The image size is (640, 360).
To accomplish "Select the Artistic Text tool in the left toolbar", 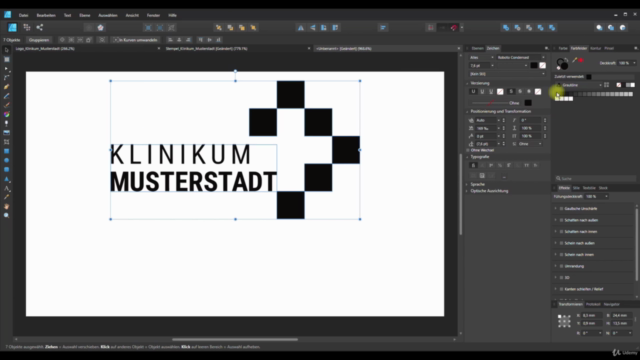I will click(x=7, y=188).
